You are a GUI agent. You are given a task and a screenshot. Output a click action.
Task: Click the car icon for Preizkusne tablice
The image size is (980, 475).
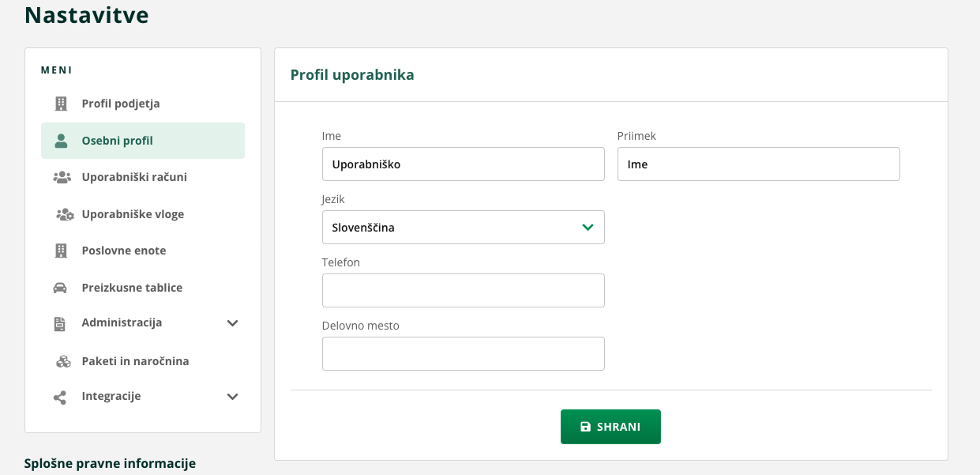coord(61,288)
